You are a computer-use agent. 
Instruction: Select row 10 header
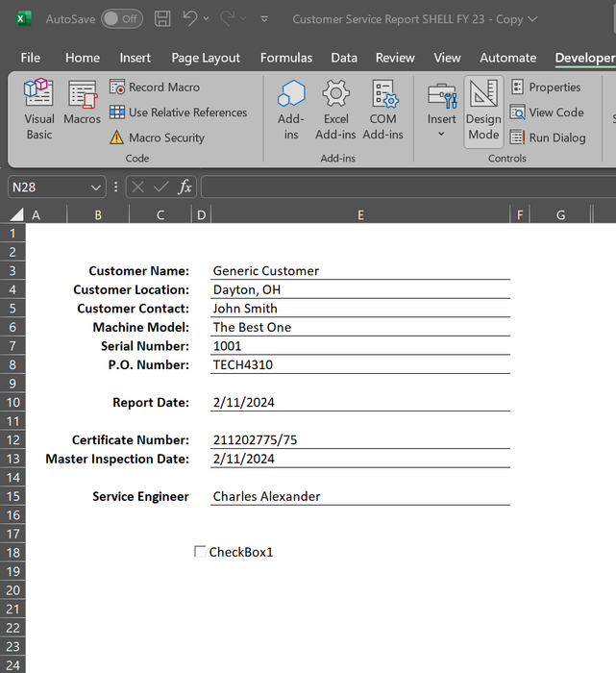tap(12, 403)
